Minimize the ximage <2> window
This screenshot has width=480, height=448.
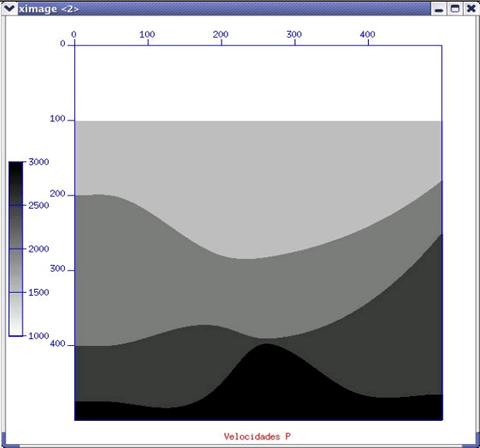coord(439,9)
